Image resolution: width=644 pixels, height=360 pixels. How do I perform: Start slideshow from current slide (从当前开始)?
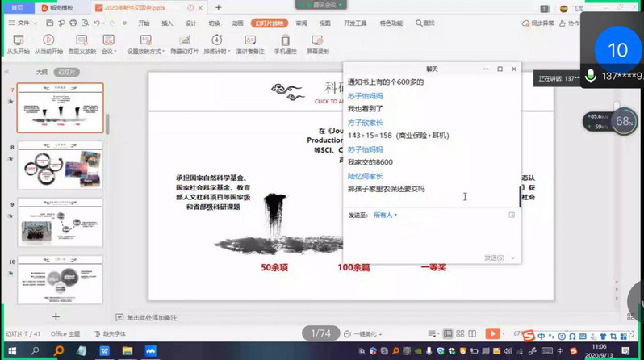click(x=48, y=40)
